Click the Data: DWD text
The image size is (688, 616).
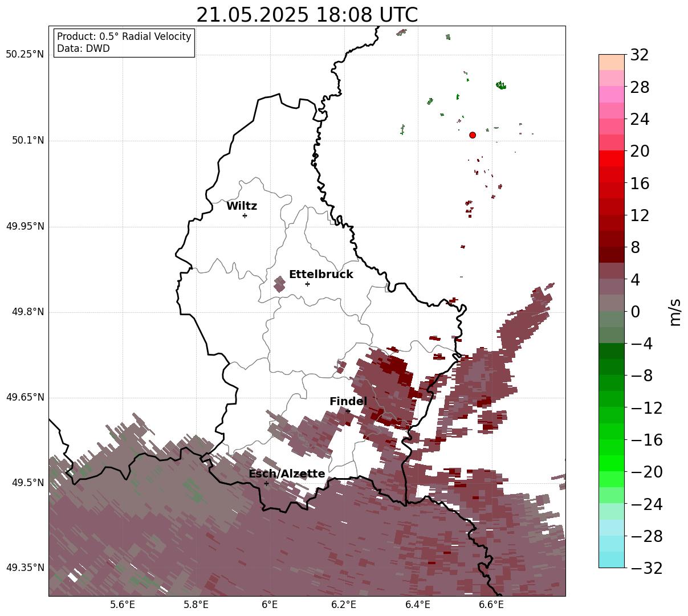pos(83,48)
